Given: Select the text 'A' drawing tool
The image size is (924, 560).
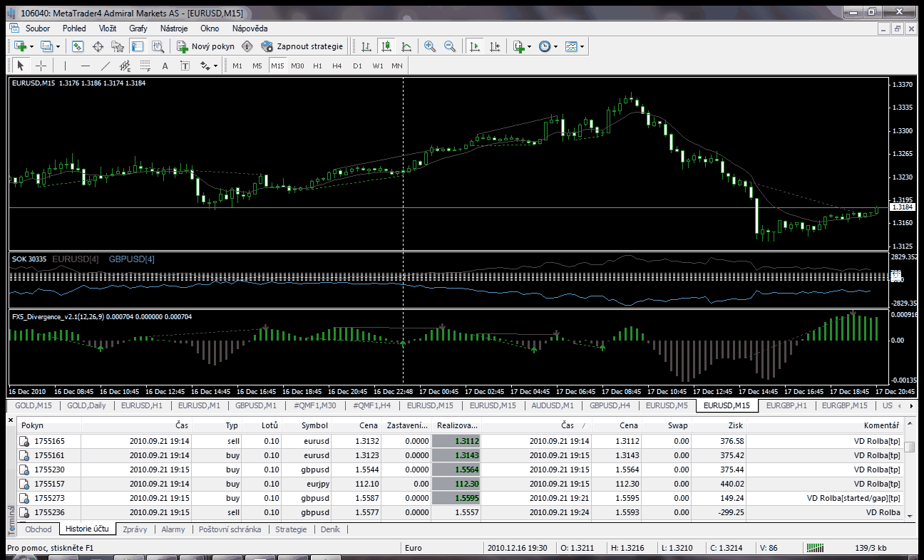Looking at the screenshot, I should pyautogui.click(x=165, y=66).
